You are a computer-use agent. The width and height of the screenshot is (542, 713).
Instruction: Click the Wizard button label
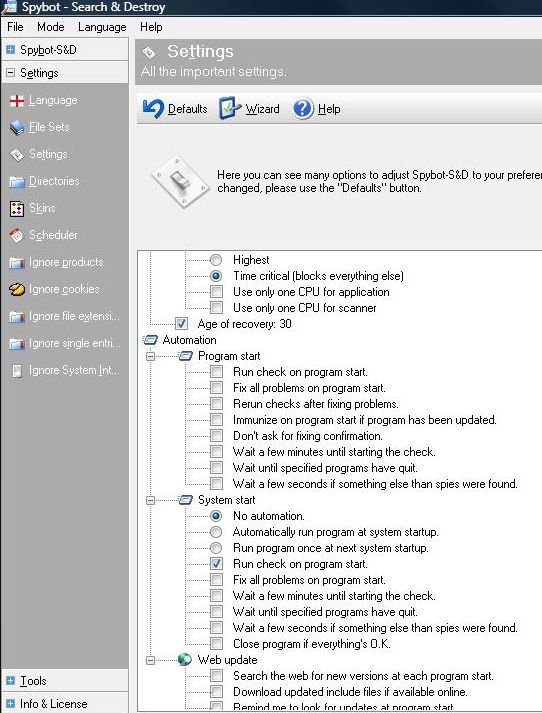[x=262, y=109]
